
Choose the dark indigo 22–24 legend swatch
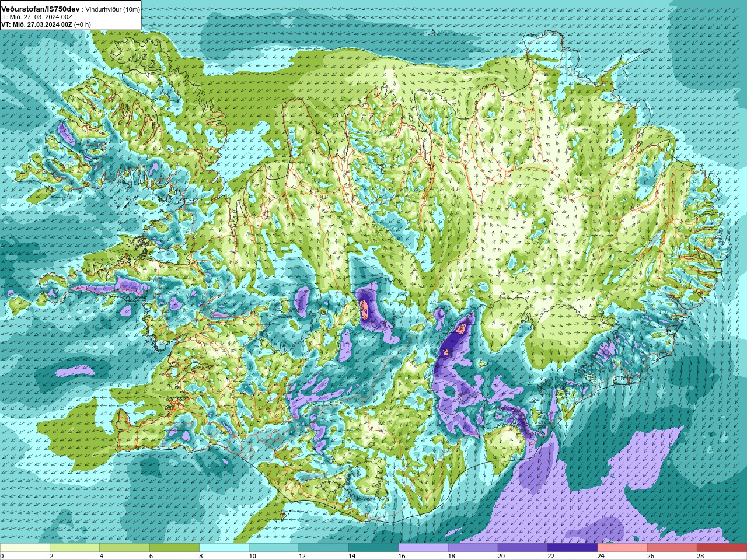(573, 548)
